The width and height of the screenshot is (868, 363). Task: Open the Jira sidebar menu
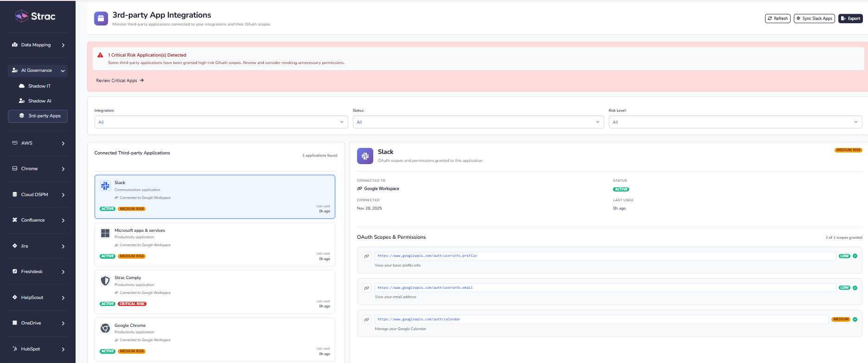(38, 246)
